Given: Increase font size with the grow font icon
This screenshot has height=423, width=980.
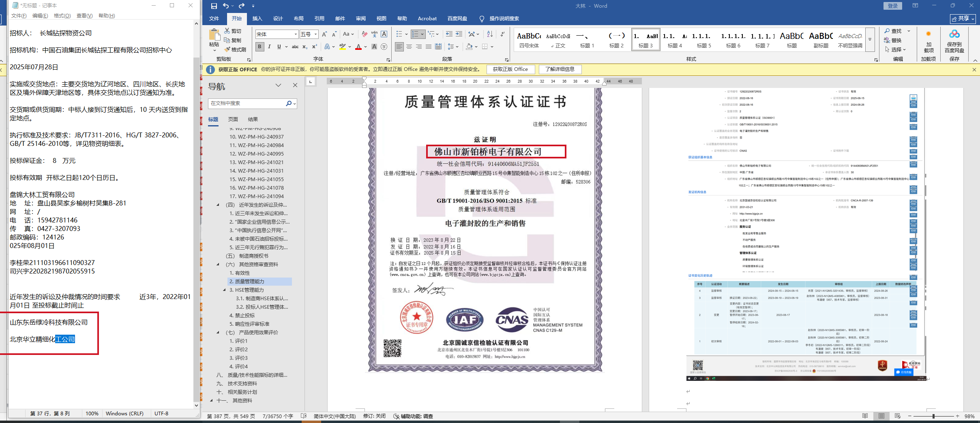Looking at the screenshot, I should coord(324,34).
